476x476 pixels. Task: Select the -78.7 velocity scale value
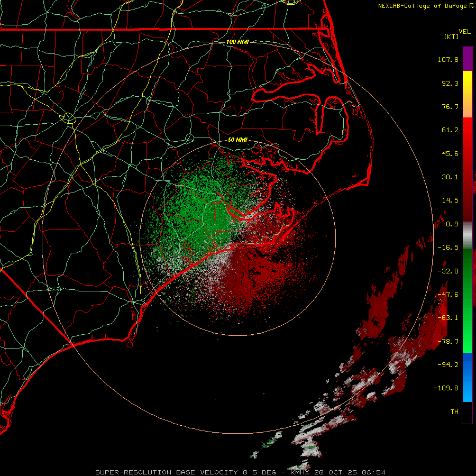point(448,342)
